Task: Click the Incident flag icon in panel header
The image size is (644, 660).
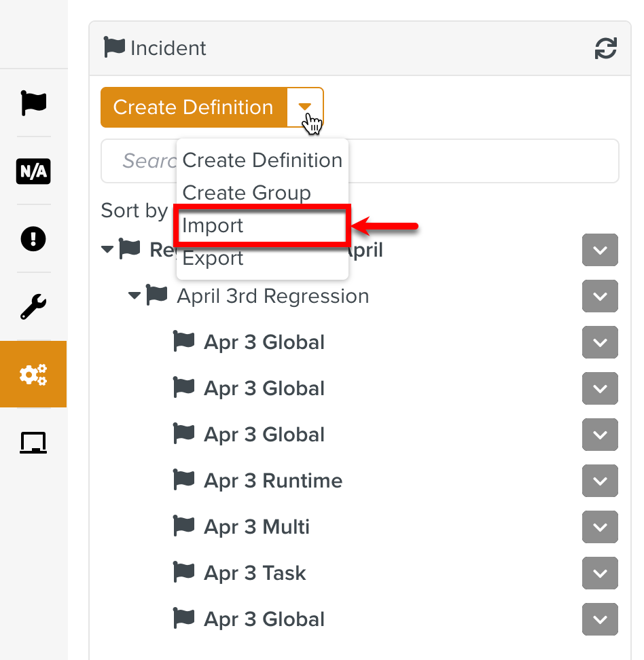Action: pyautogui.click(x=114, y=48)
